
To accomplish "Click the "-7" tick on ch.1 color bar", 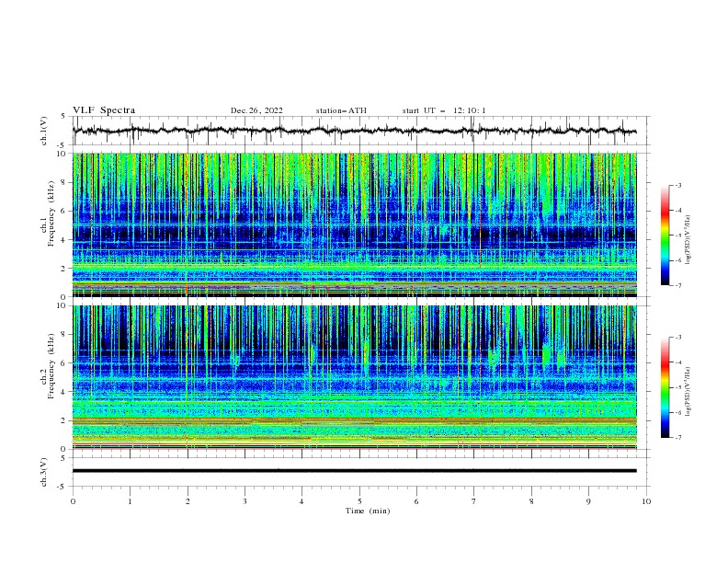I will coord(678,285).
